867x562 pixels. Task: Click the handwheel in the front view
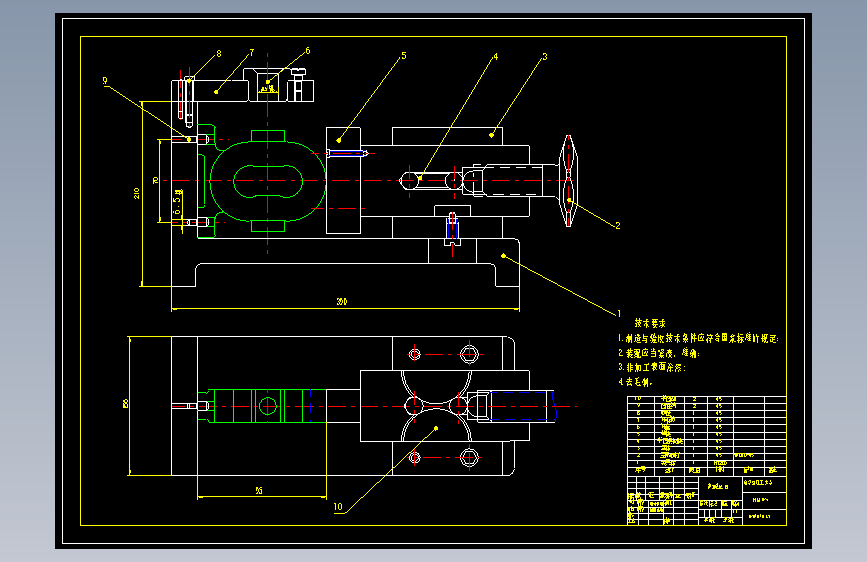(x=568, y=180)
